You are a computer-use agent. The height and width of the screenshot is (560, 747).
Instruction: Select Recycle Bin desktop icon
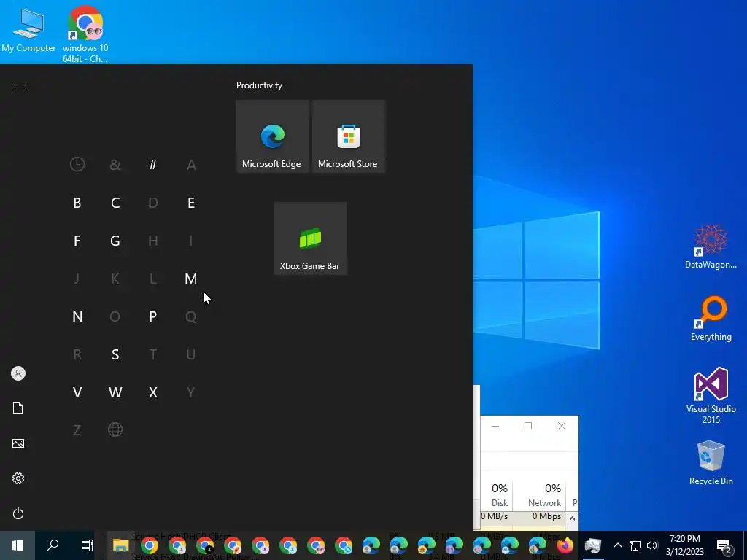(x=711, y=463)
